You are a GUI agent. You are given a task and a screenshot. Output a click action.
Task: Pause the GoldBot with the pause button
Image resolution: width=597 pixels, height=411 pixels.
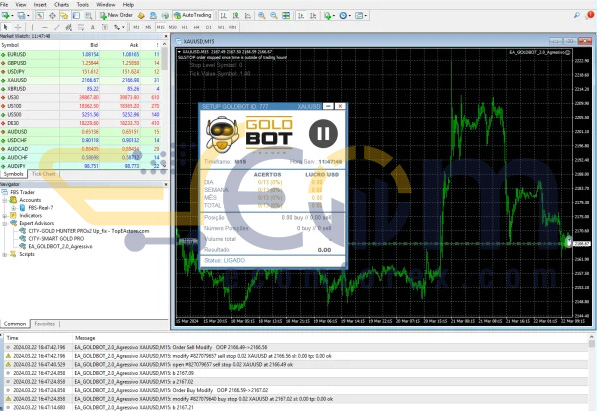pyautogui.click(x=323, y=134)
